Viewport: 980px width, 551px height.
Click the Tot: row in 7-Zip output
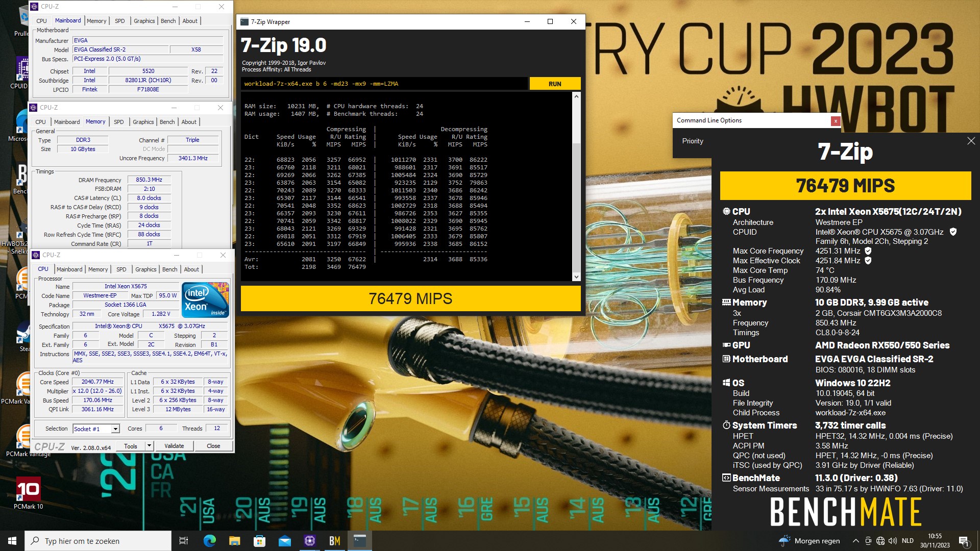305,267
